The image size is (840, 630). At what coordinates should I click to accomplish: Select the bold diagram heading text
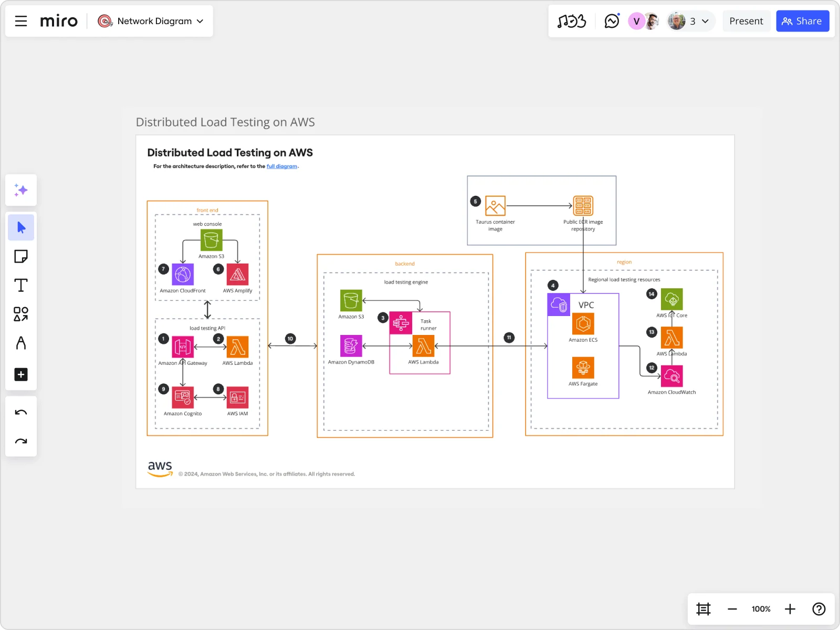point(230,153)
